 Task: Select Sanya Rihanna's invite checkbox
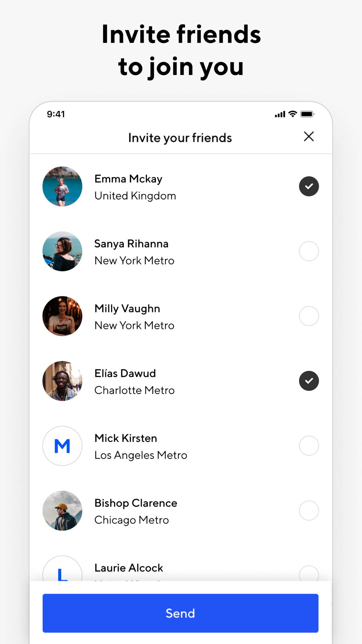point(309,251)
